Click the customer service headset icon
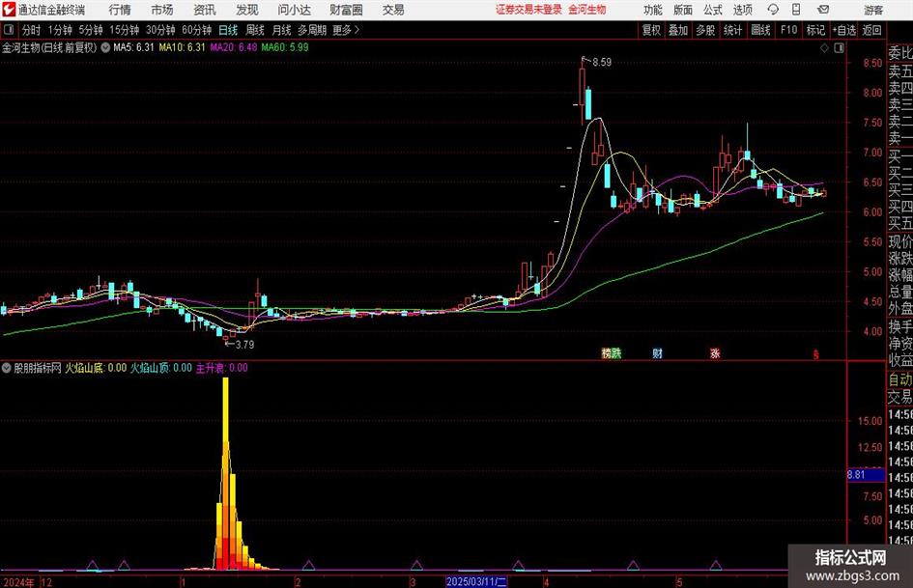The width and height of the screenshot is (913, 588). 773,10
